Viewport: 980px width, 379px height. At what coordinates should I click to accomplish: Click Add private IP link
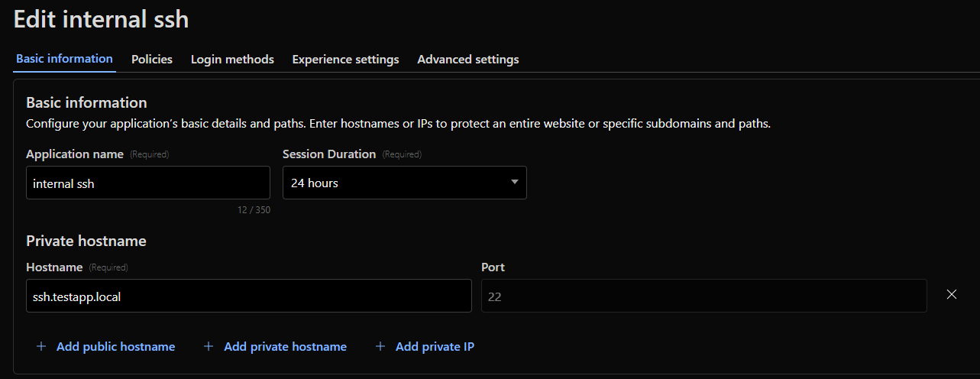(x=435, y=347)
